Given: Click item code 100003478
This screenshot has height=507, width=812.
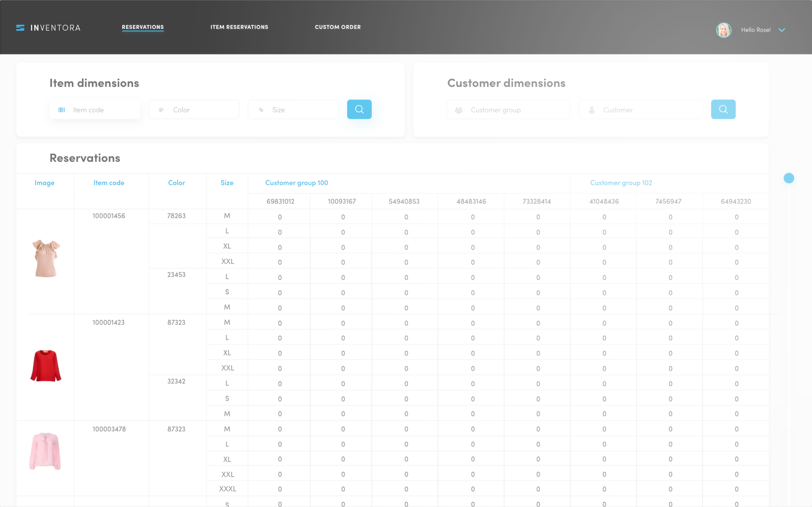Looking at the screenshot, I should 109,429.
